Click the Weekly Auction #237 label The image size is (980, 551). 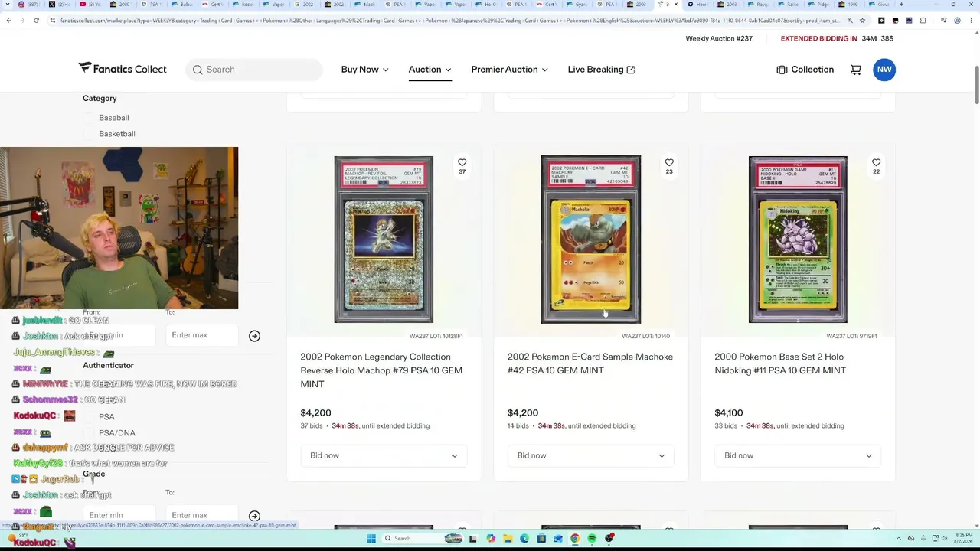point(719,38)
